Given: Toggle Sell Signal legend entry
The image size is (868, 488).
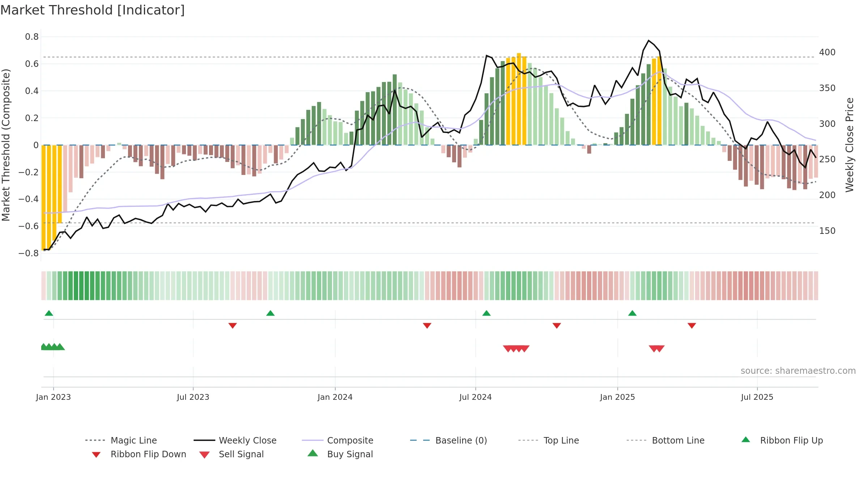Looking at the screenshot, I should (x=231, y=454).
